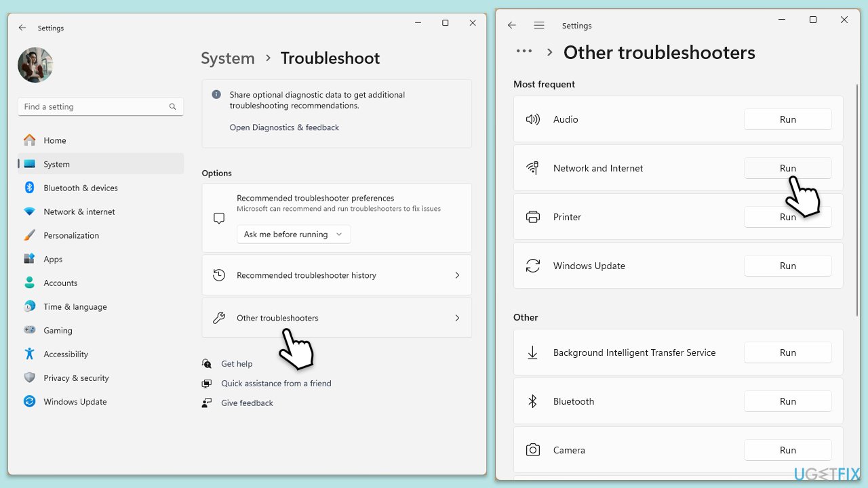Viewport: 868px width, 488px height.
Task: Click System in the breadcrumb
Action: (x=228, y=58)
